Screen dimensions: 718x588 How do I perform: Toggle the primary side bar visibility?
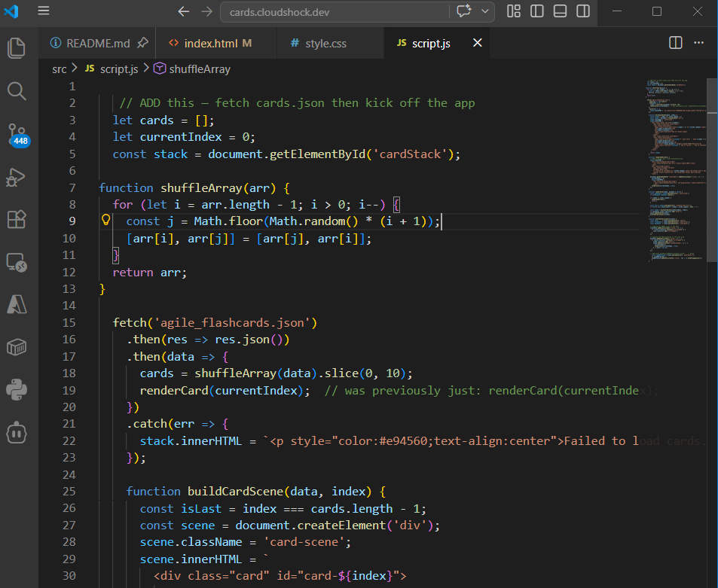537,11
